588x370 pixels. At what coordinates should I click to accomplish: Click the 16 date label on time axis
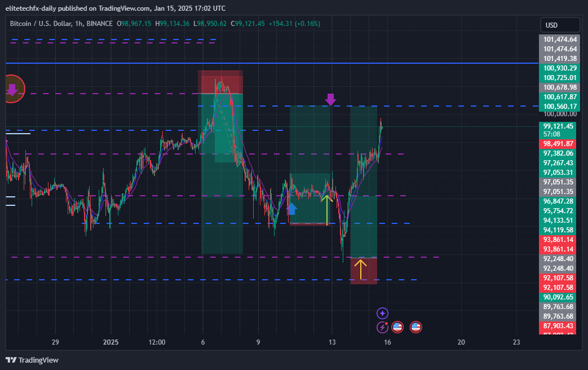point(387,342)
